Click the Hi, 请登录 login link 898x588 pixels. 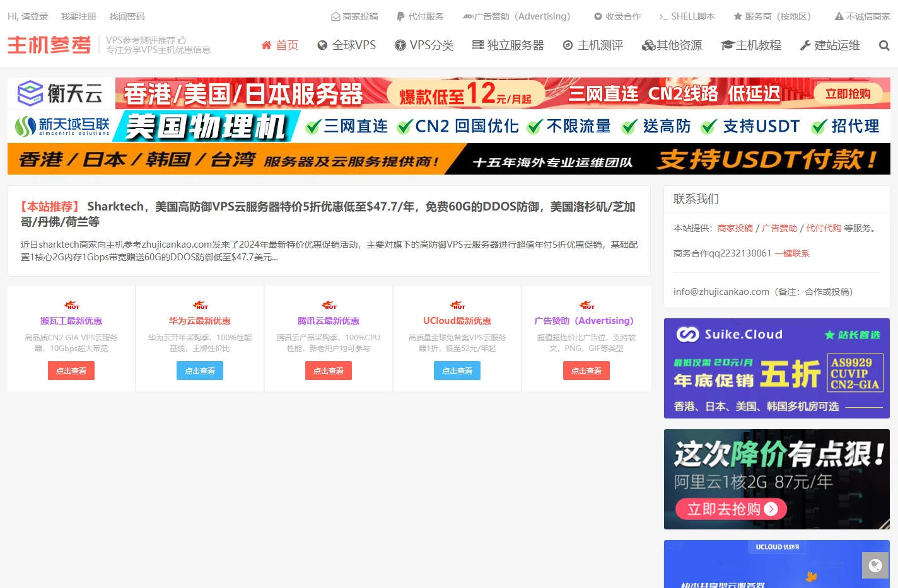(x=28, y=16)
